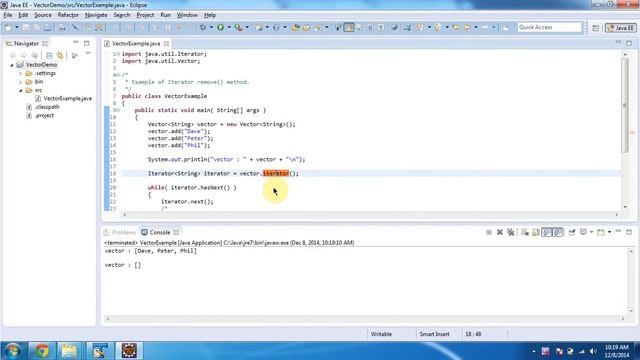Open the Debug dropdown arrow

(x=211, y=27)
